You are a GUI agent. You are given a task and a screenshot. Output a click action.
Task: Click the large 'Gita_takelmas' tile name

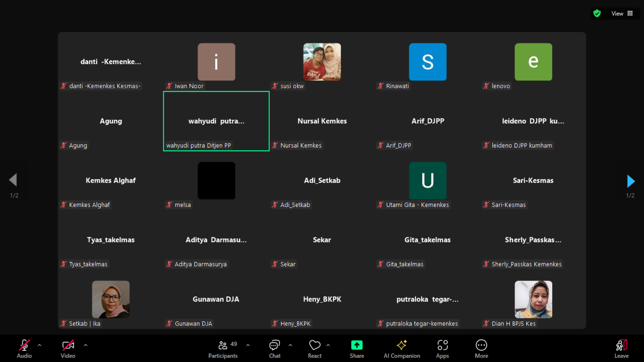pyautogui.click(x=428, y=240)
